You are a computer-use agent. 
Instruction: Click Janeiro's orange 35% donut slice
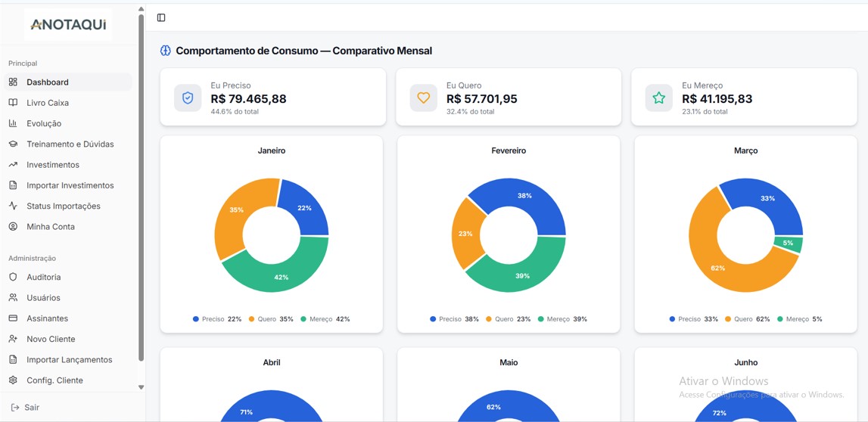[236, 211]
